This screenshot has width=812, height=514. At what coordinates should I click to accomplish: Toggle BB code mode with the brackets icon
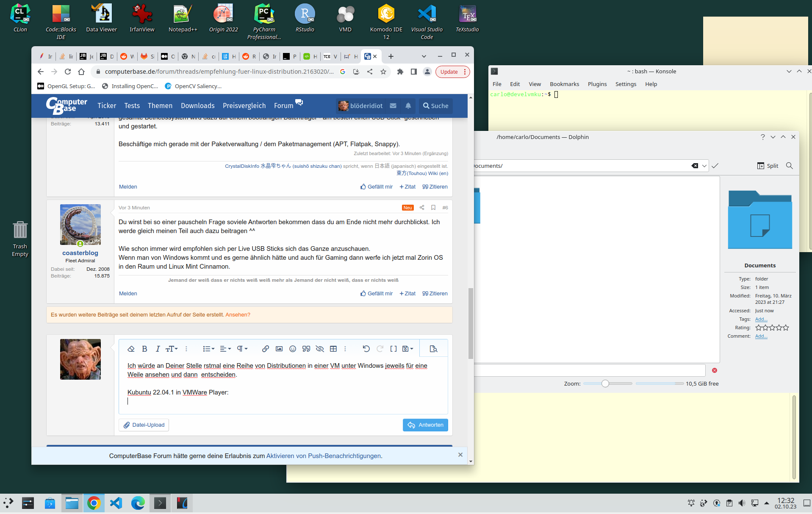pos(394,349)
